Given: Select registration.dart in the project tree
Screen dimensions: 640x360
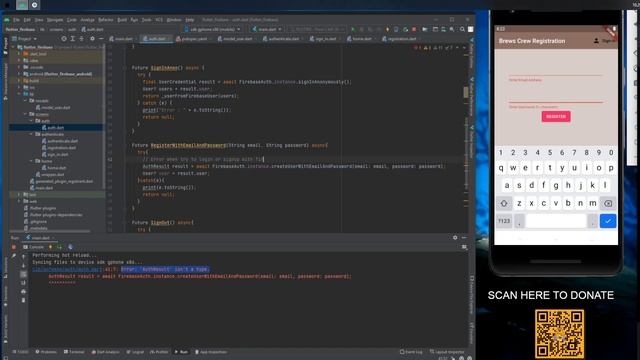Looking at the screenshot, I should (x=61, y=147).
